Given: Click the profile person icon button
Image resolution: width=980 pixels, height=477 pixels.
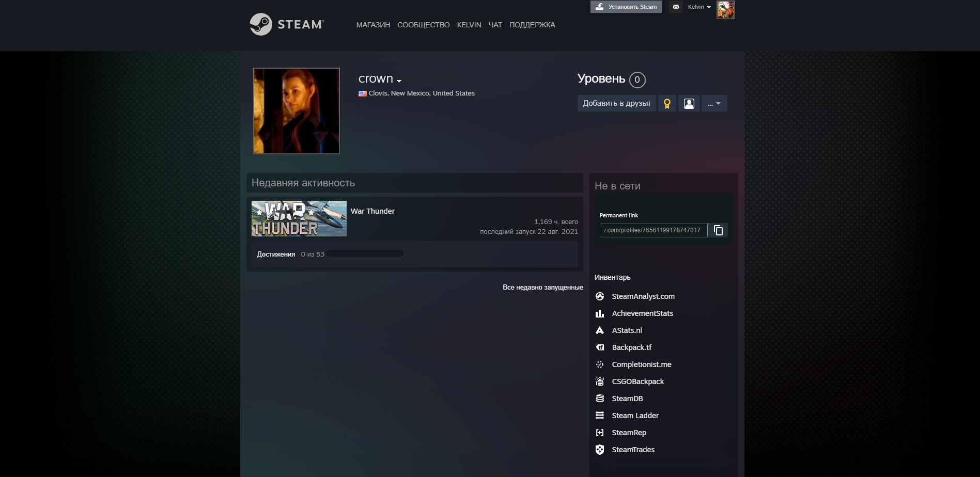Looking at the screenshot, I should pos(689,103).
